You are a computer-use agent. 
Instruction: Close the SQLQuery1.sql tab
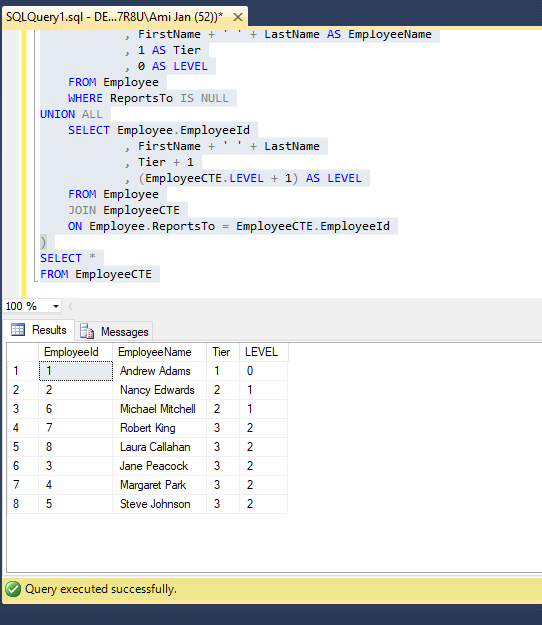(238, 17)
